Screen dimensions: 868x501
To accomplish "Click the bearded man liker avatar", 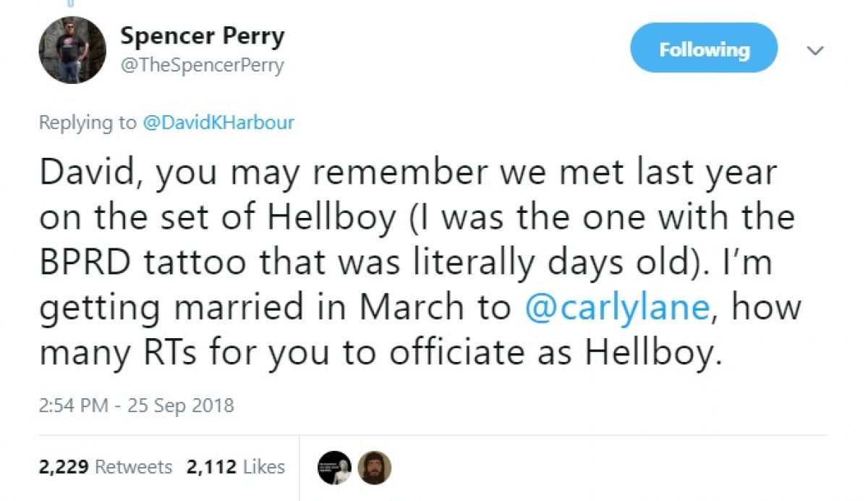I will (x=374, y=468).
